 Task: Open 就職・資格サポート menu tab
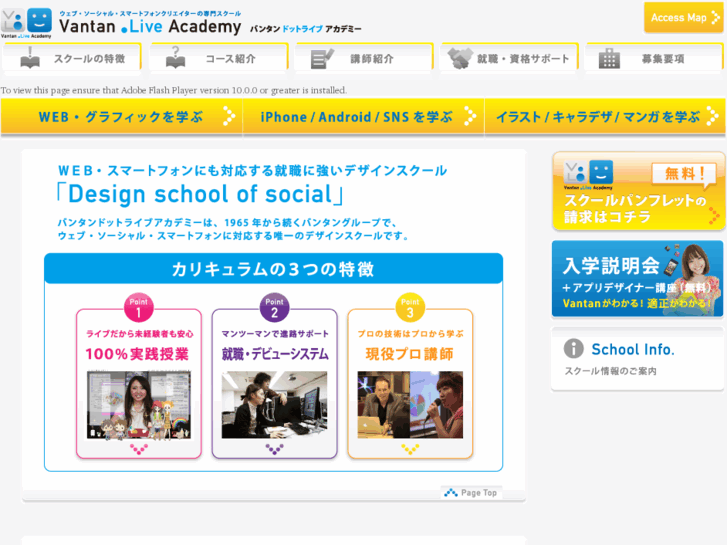coord(509,58)
